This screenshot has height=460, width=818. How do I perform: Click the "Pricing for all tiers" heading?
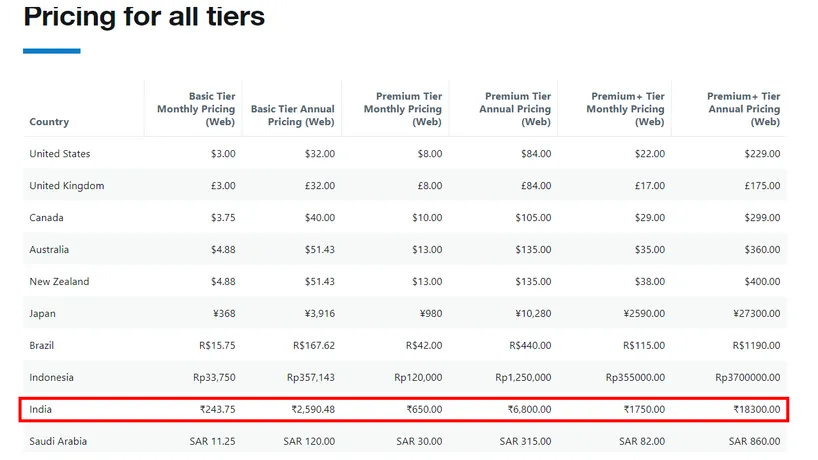coord(144,17)
